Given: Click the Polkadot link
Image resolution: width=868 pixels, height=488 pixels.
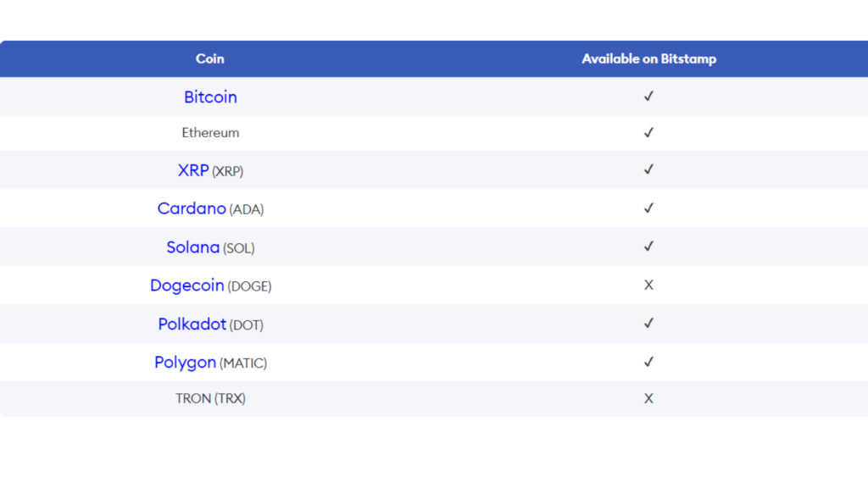Looking at the screenshot, I should [192, 324].
